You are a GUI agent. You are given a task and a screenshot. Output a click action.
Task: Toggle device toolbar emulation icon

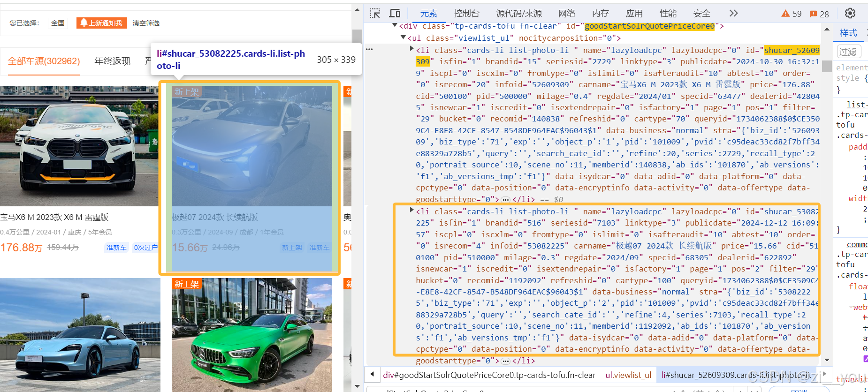(395, 13)
